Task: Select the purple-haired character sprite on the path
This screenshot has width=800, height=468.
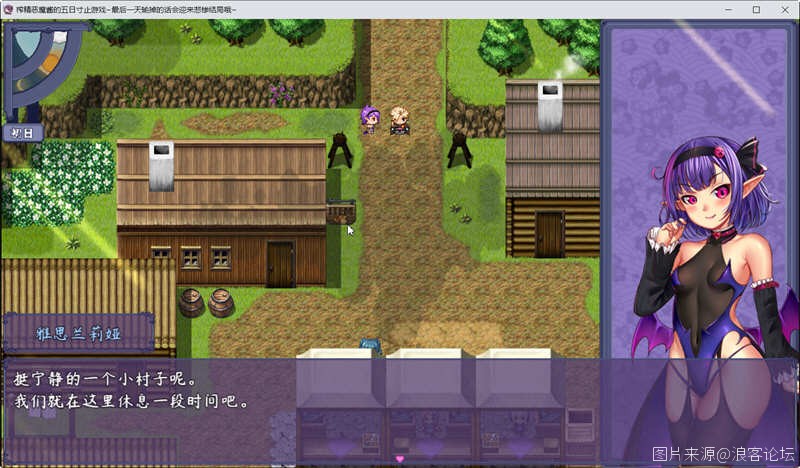Action: [x=370, y=119]
